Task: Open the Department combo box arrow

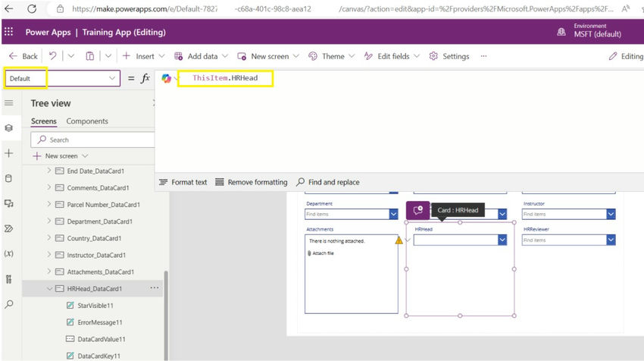Action: click(x=393, y=214)
